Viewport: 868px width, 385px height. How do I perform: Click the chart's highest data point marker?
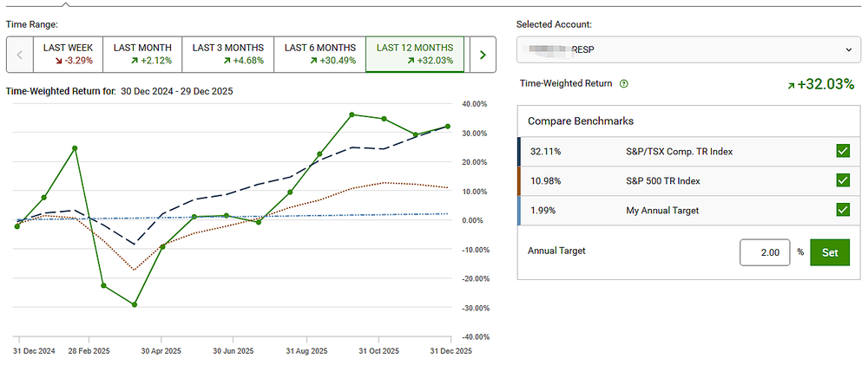352,114
